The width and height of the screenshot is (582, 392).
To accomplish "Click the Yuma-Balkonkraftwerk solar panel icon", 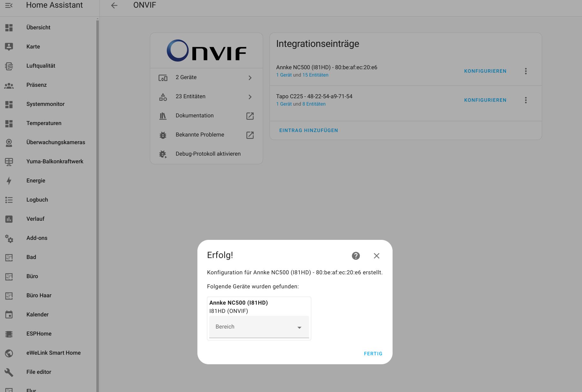I will click(x=9, y=162).
